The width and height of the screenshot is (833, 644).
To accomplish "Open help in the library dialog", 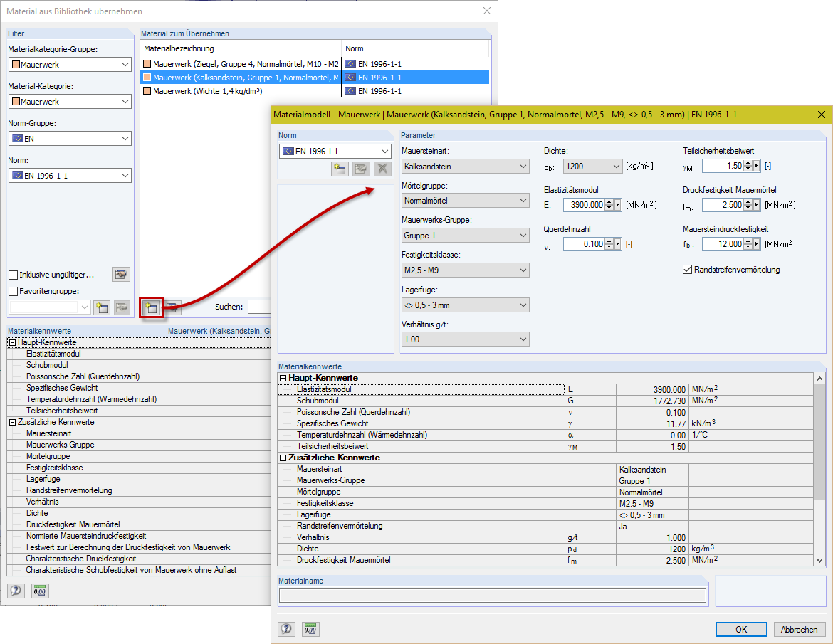I will (16, 591).
